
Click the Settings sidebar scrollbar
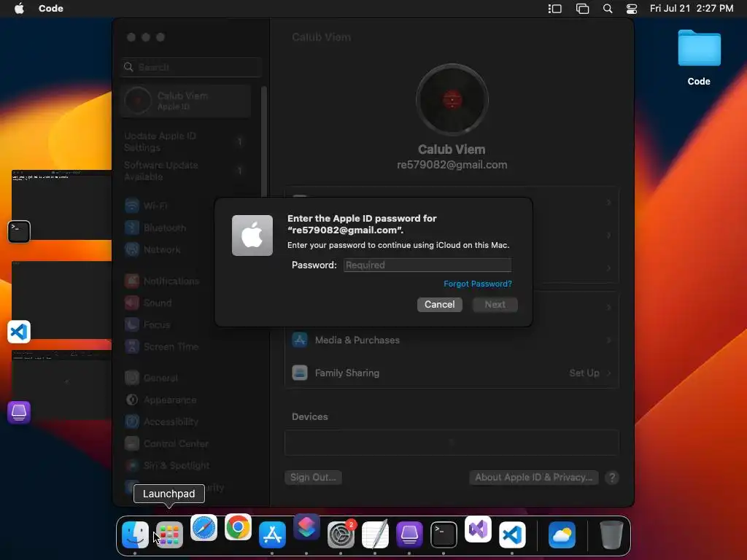coord(263,142)
